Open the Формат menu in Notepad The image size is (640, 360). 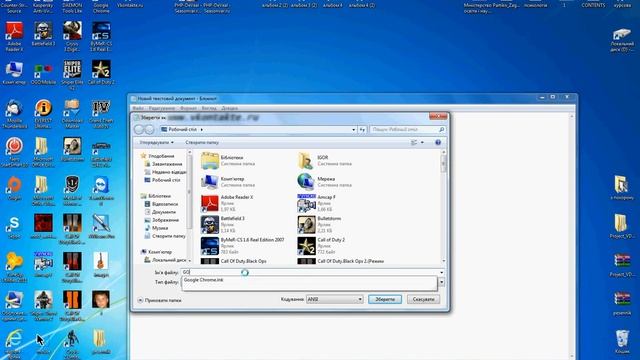(188, 108)
